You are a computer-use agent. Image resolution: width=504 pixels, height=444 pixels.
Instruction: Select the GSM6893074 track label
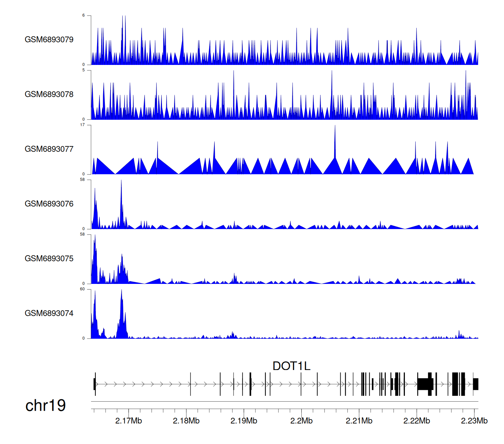(x=49, y=313)
